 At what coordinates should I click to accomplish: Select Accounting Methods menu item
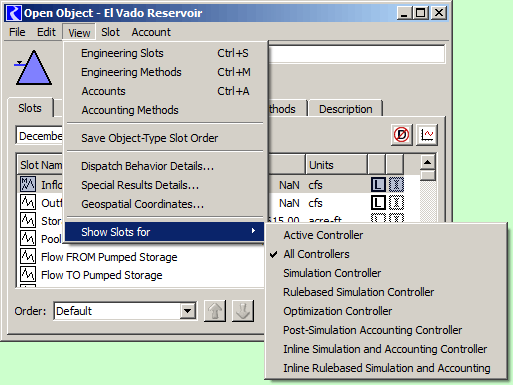tap(165, 110)
